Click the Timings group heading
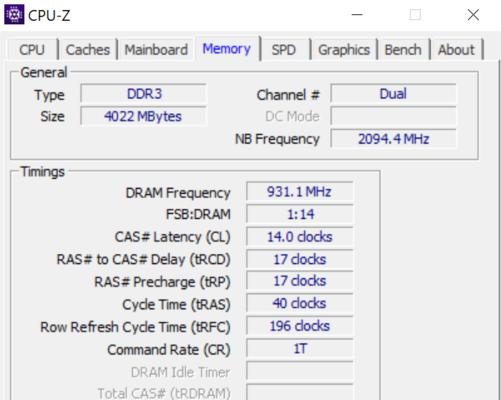 pyautogui.click(x=43, y=172)
